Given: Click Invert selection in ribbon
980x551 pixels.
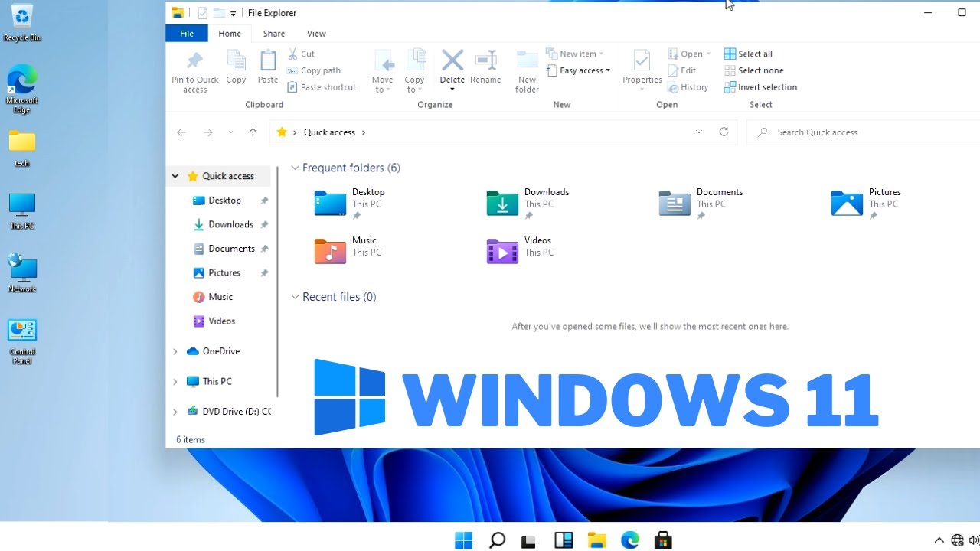Looking at the screenshot, I should point(760,87).
